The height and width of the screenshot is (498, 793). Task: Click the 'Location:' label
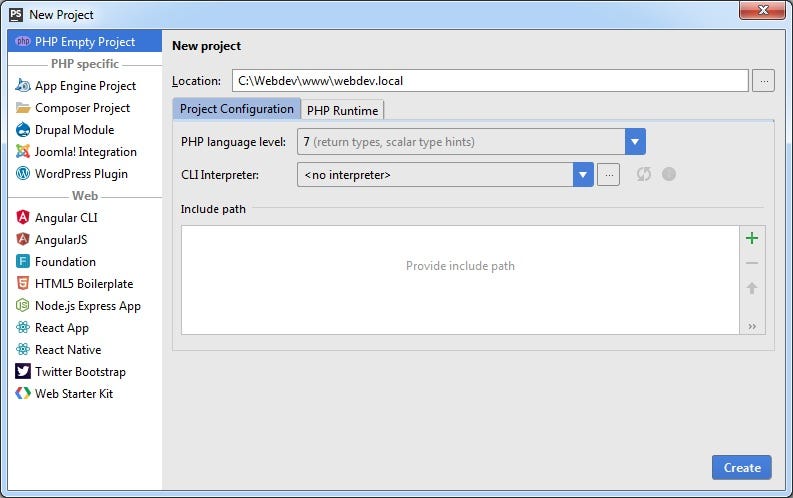(x=196, y=81)
